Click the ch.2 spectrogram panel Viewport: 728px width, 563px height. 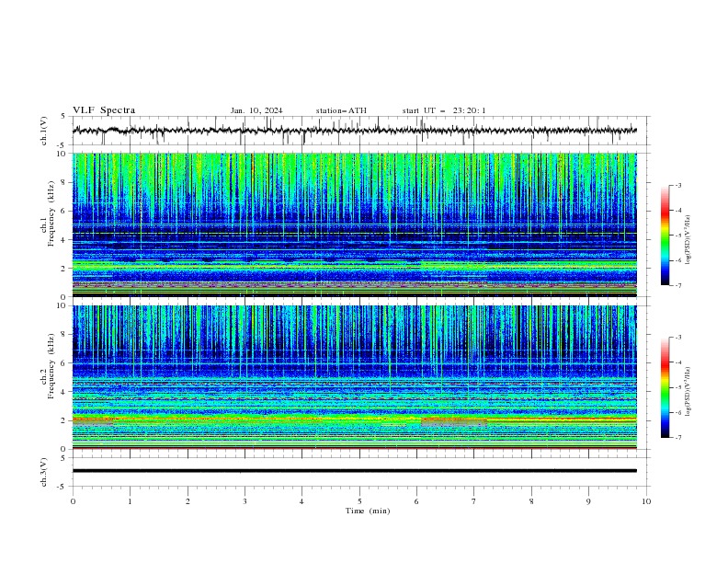click(355, 377)
